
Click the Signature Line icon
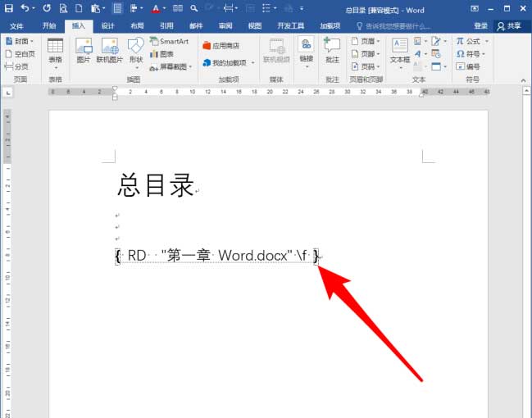tap(438, 42)
